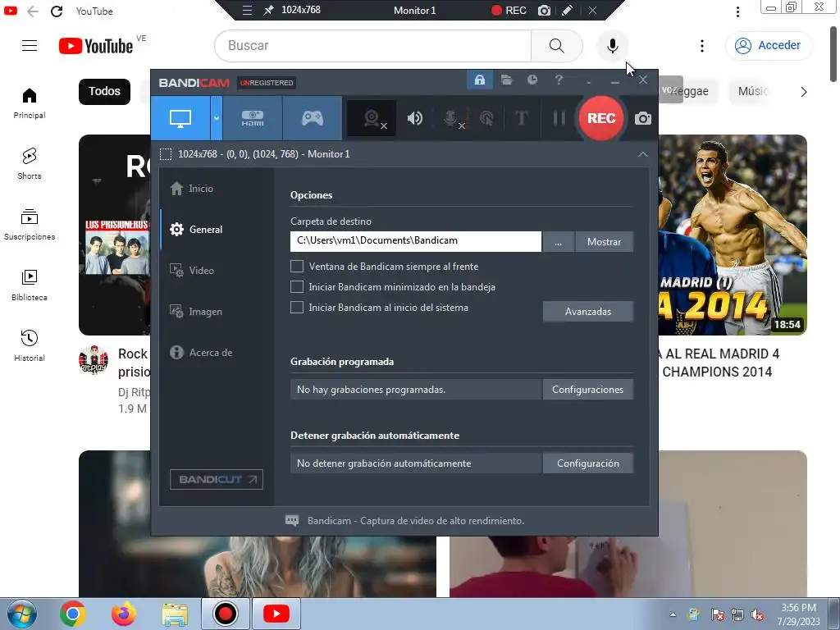Open the Acerca de tab
The height and width of the screenshot is (630, 840).
coord(201,353)
